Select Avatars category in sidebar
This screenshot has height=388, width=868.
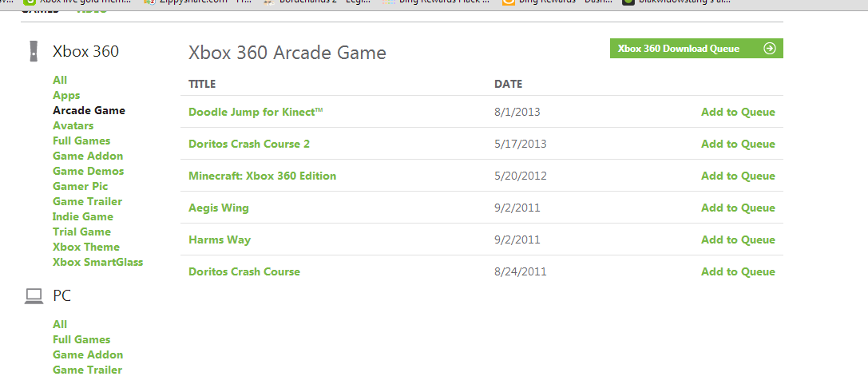pos(73,125)
